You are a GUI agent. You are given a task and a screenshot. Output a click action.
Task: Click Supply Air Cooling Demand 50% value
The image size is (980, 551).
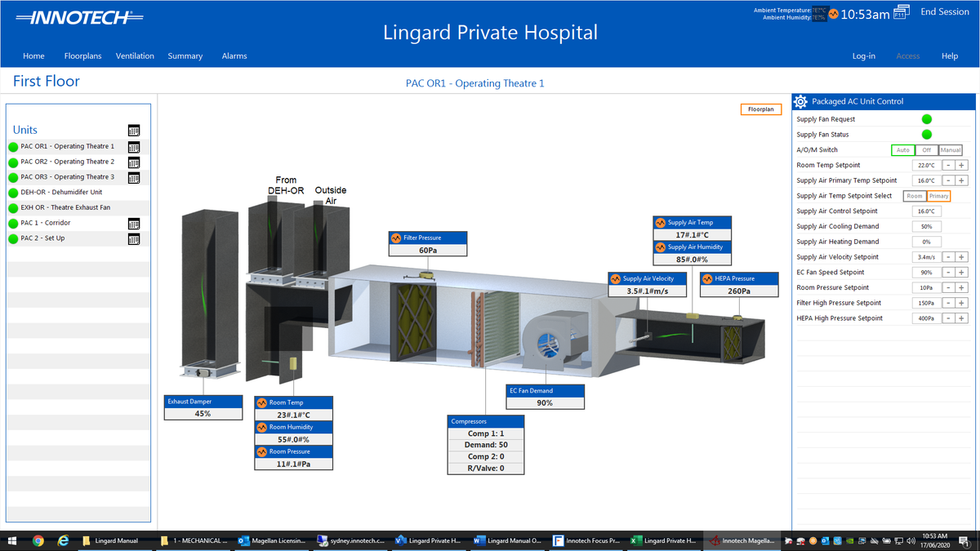pos(926,227)
